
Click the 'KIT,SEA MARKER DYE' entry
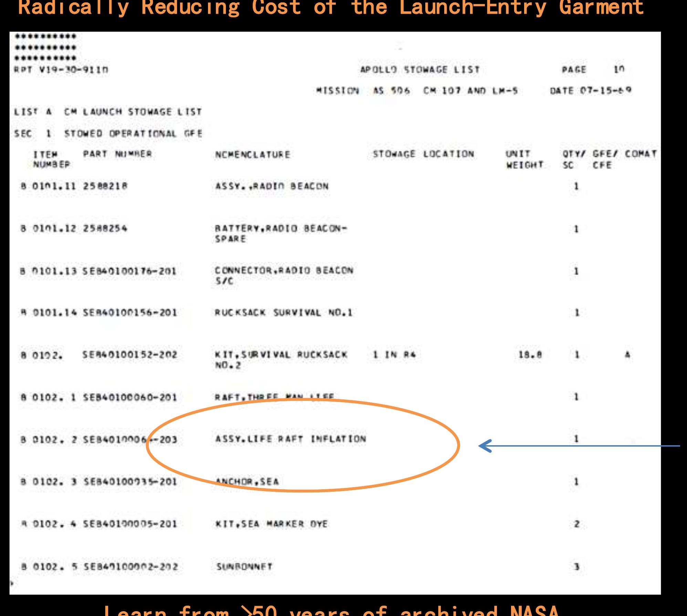[x=271, y=524]
